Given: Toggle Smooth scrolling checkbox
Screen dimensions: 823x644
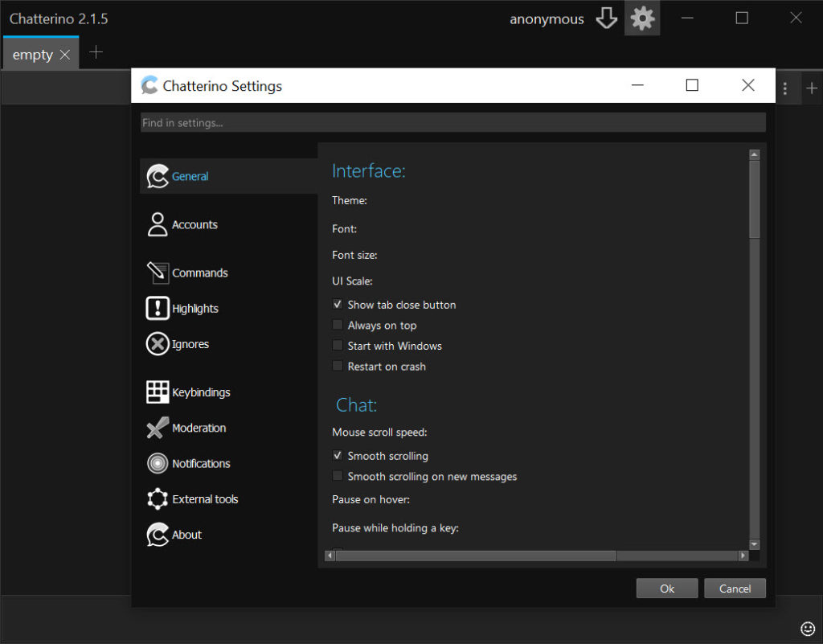Looking at the screenshot, I should (x=338, y=456).
